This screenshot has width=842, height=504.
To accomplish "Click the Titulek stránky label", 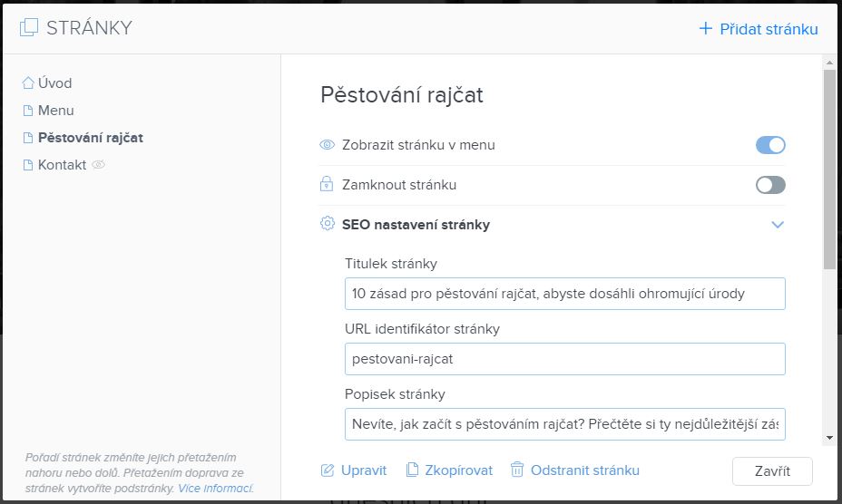I will coord(391,264).
